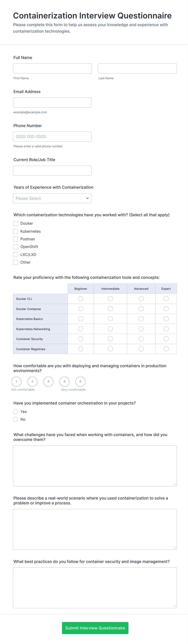Image resolution: width=188 pixels, height=644 pixels.
Task: Enable the OpenShift checkbox
Action: (15, 246)
